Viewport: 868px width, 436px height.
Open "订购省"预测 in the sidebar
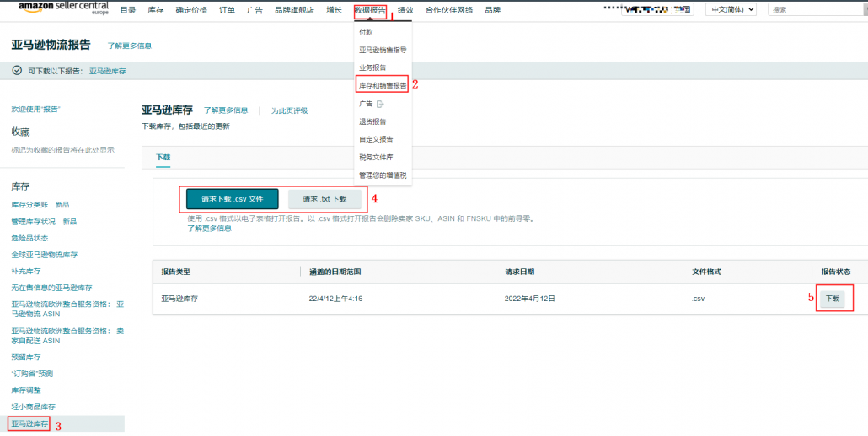pos(32,374)
